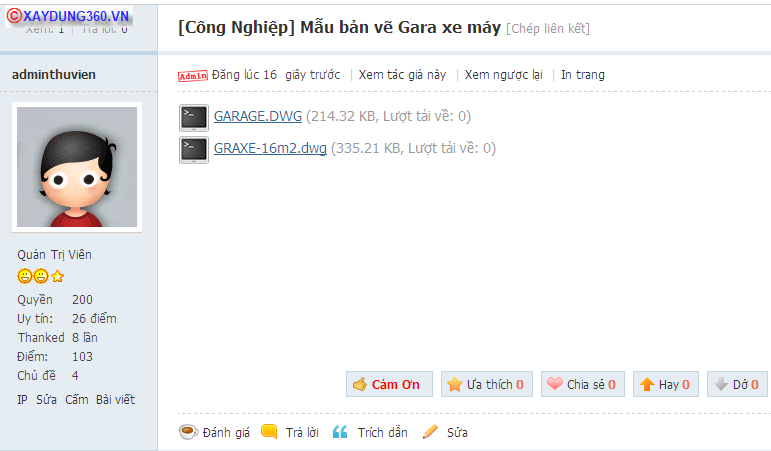Click the GARAGE.DWG file attachment icon
The height and width of the screenshot is (451, 771).
point(194,118)
